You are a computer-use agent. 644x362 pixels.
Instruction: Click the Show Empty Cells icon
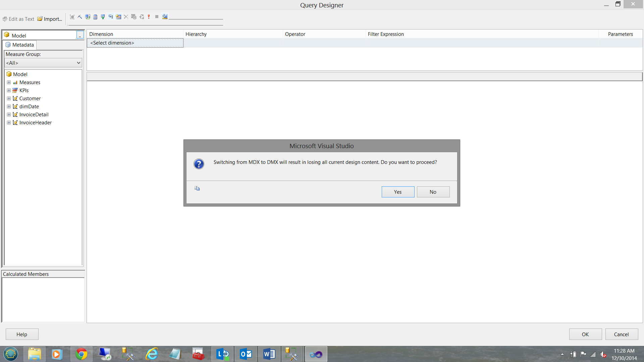(103, 17)
